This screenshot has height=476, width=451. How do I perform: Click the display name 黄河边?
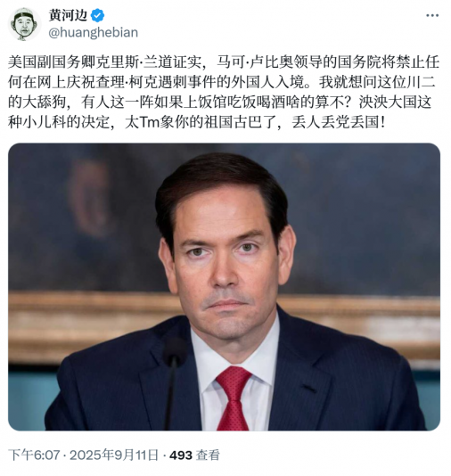pos(69,15)
